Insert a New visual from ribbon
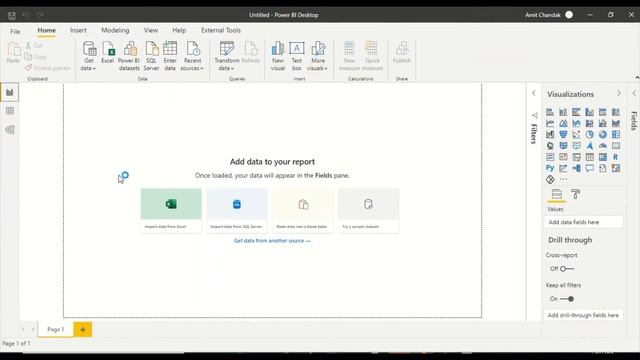 coord(278,56)
